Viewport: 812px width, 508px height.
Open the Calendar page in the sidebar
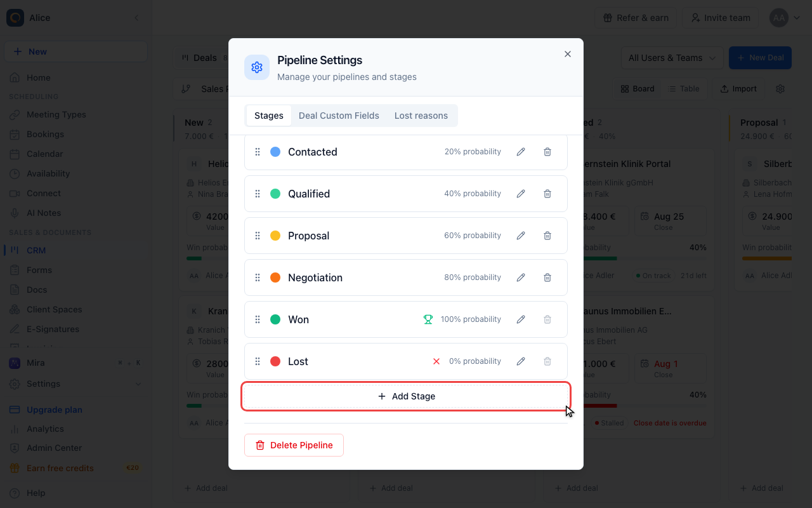pos(76,154)
